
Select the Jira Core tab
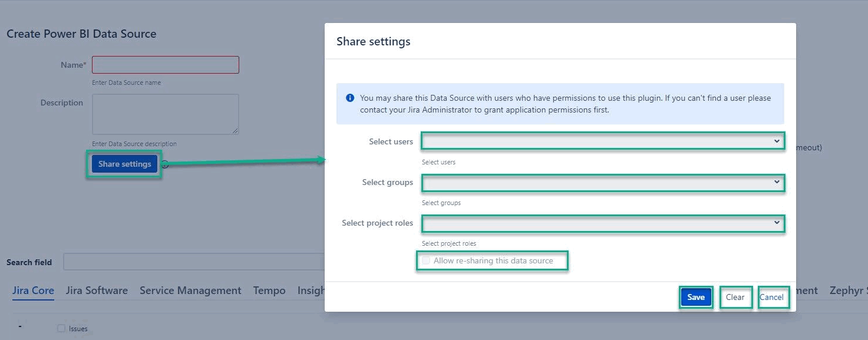[x=33, y=290]
